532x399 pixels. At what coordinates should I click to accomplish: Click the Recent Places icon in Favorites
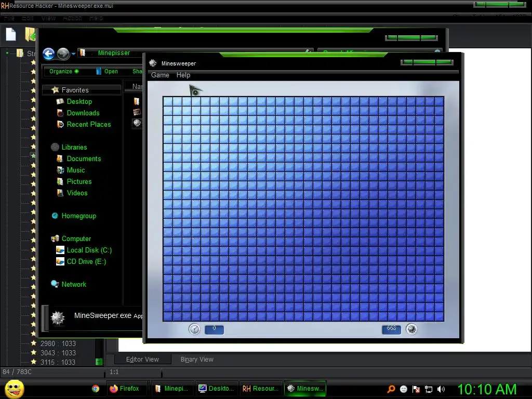click(x=60, y=125)
